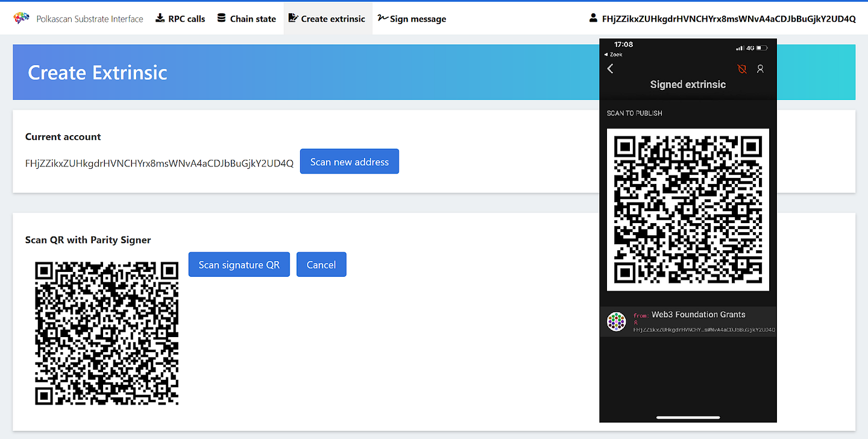Click the download icon next to RPC calls
This screenshot has width=868, height=439.
pyautogui.click(x=160, y=18)
